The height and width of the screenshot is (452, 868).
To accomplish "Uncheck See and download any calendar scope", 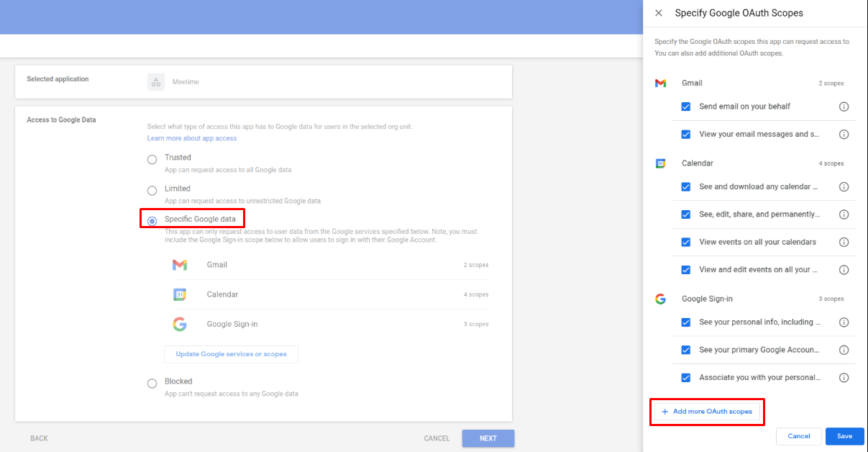I will point(686,187).
